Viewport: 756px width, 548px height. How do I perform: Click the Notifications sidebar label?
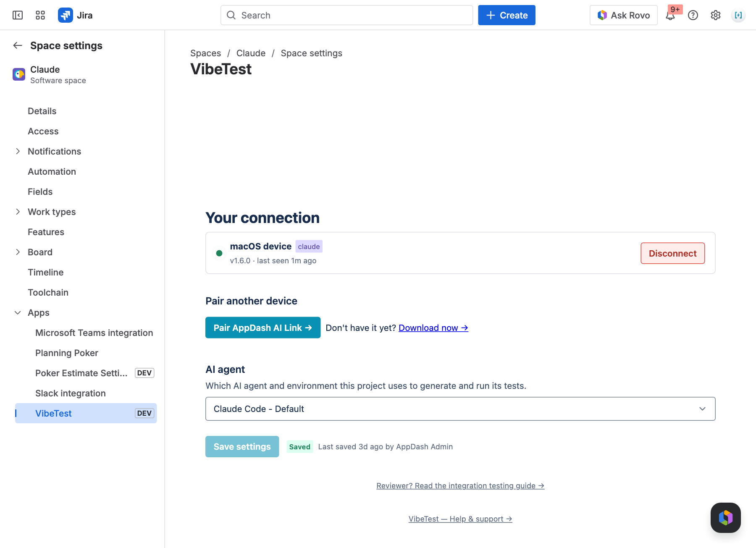[x=54, y=151]
